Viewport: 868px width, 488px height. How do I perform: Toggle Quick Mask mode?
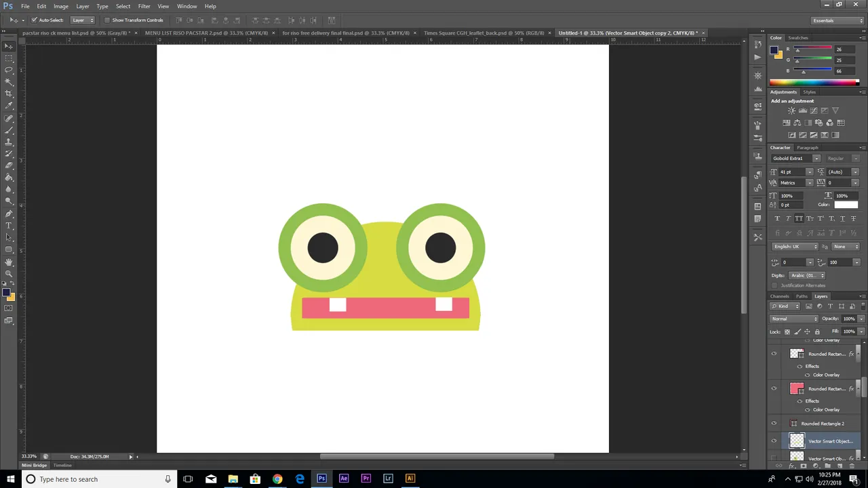(9, 307)
